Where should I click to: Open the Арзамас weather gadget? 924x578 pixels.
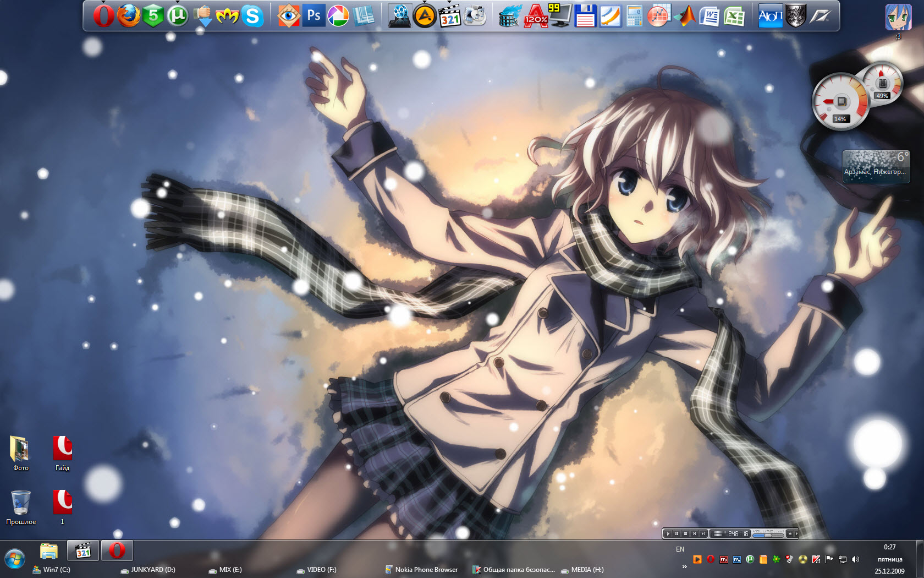pyautogui.click(x=876, y=166)
